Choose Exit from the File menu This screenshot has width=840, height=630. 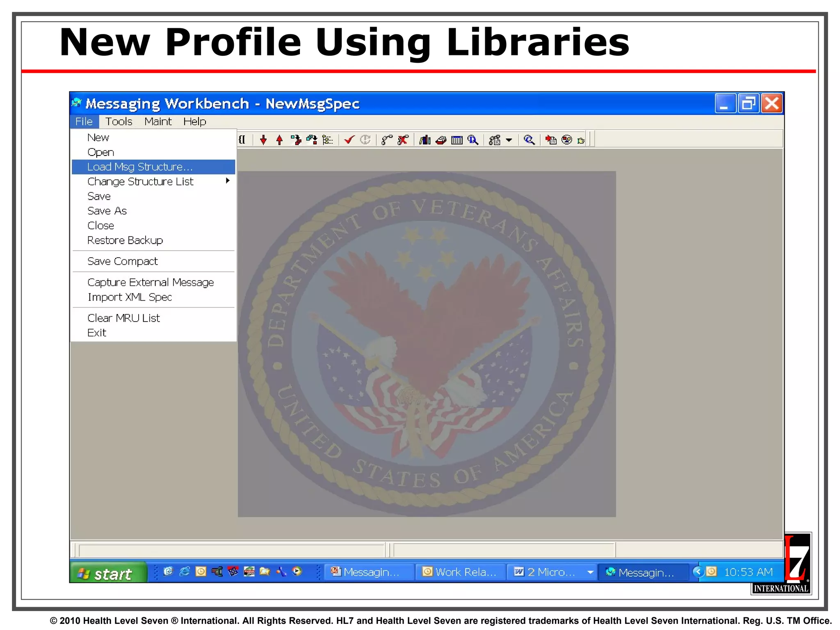pos(153,333)
